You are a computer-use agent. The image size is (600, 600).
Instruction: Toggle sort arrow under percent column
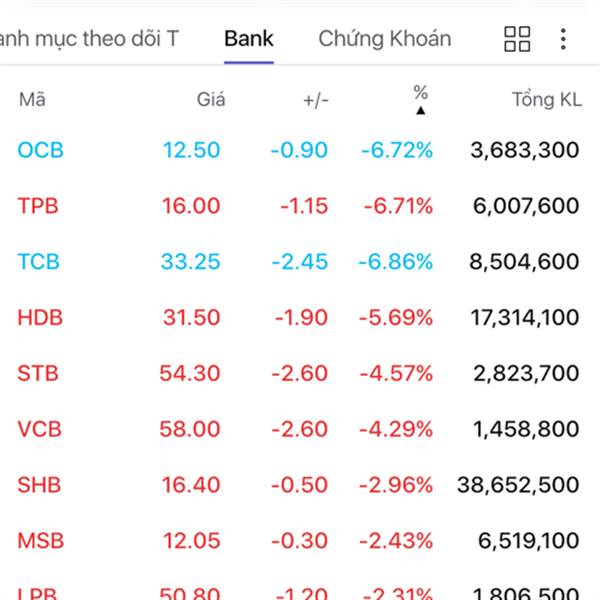pyautogui.click(x=420, y=110)
